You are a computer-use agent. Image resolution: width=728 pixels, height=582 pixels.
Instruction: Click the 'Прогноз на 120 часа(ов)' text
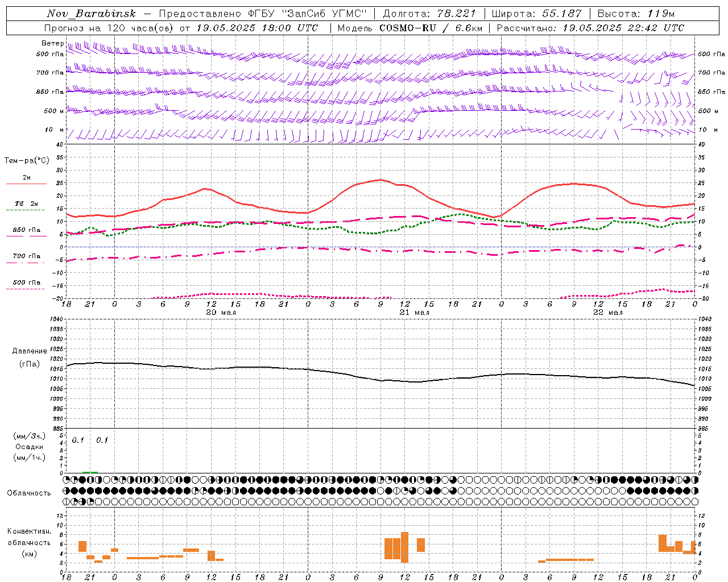coord(110,28)
